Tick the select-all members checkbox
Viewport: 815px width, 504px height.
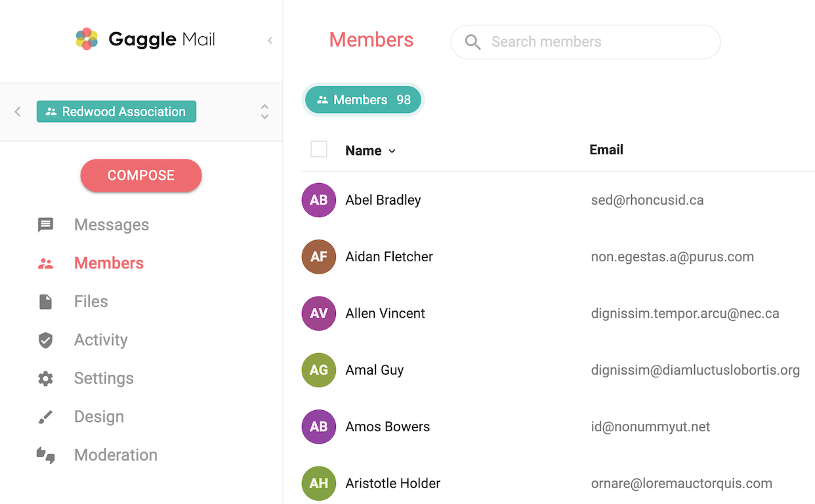[x=319, y=150]
